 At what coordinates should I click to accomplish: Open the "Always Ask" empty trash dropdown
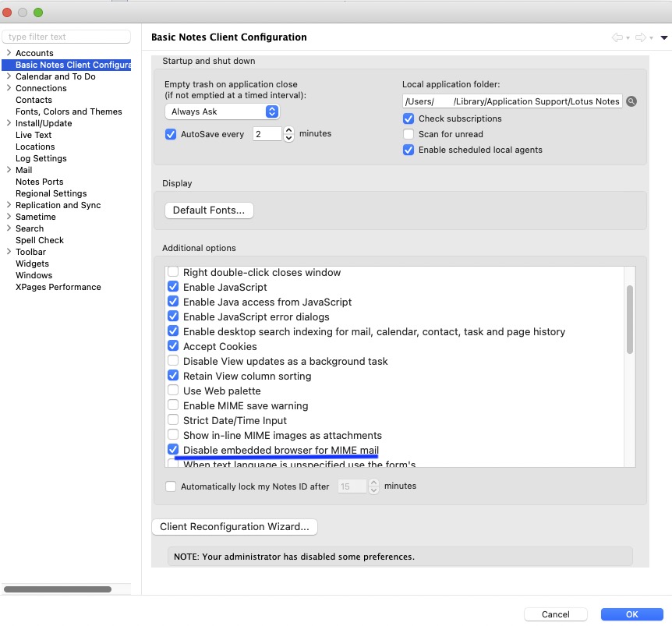click(x=222, y=111)
